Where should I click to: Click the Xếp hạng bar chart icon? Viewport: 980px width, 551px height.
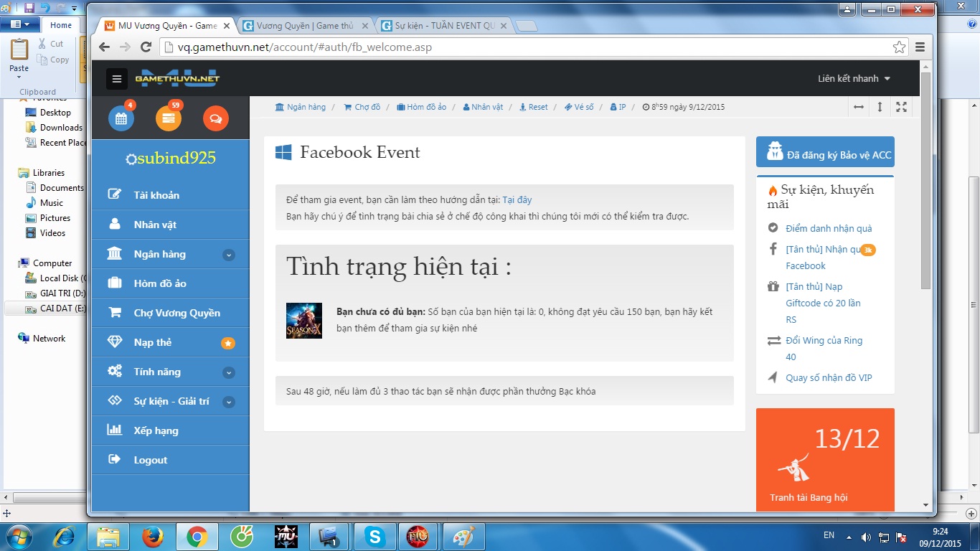coord(114,430)
